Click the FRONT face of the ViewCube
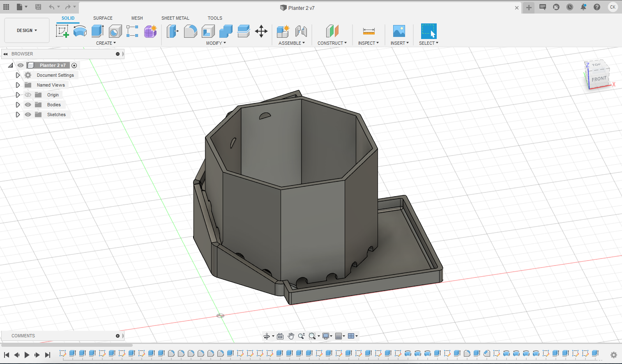Image resolution: width=622 pixels, height=364 pixels. 599,79
